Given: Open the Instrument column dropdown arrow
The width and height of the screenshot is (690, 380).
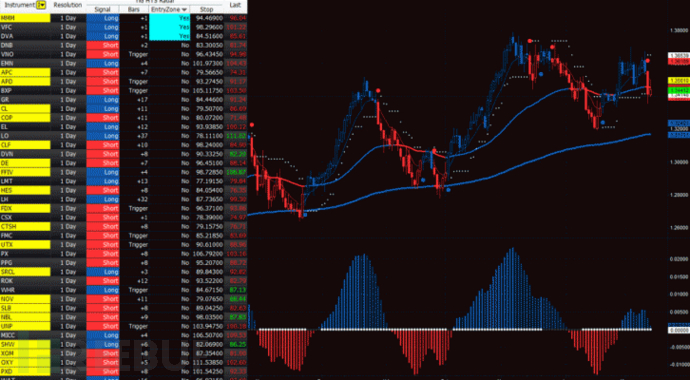Looking at the screenshot, I should (x=41, y=5).
